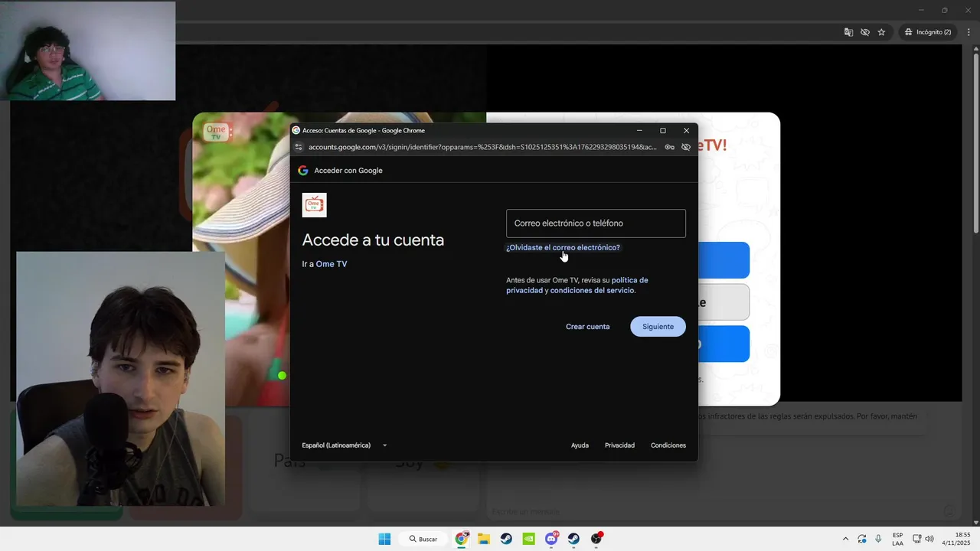Click the Ome TV link after Ir a
Viewport: 980px width, 551px height.
click(x=332, y=264)
